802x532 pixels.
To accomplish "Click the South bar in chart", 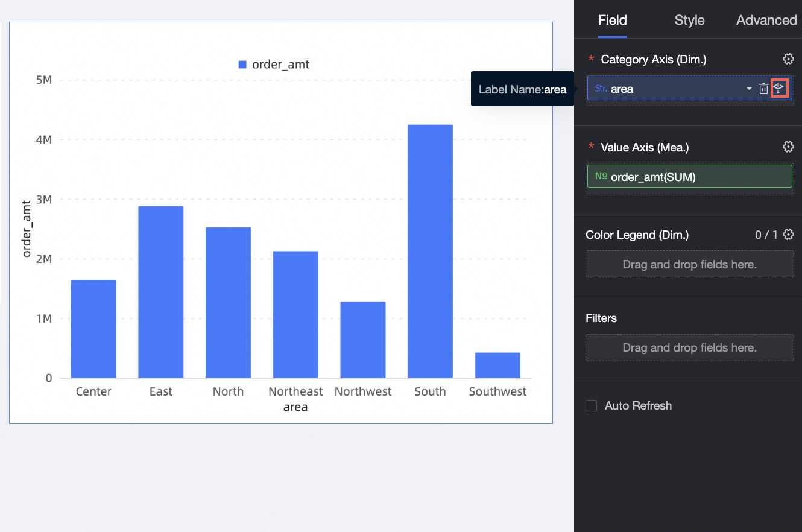I will 430,252.
